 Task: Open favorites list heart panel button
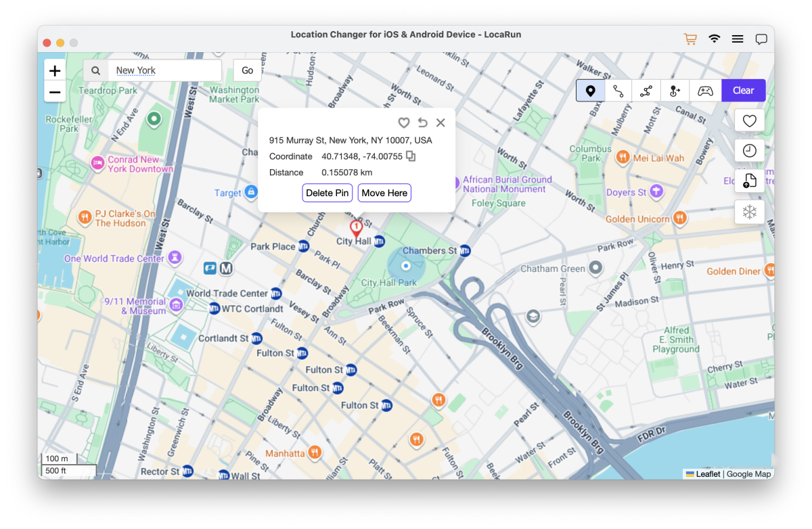coord(749,120)
